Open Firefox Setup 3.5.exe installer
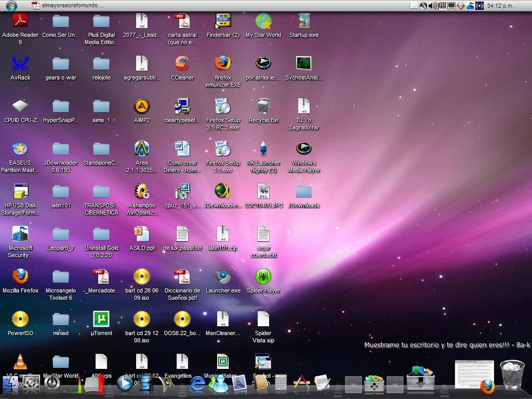Image resolution: width=532 pixels, height=399 pixels. pyautogui.click(x=222, y=149)
